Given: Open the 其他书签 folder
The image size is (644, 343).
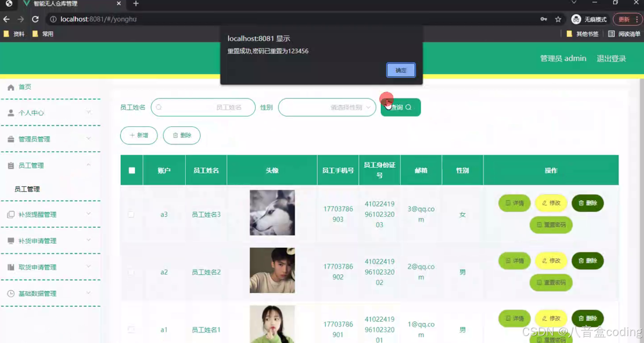Looking at the screenshot, I should (x=582, y=34).
